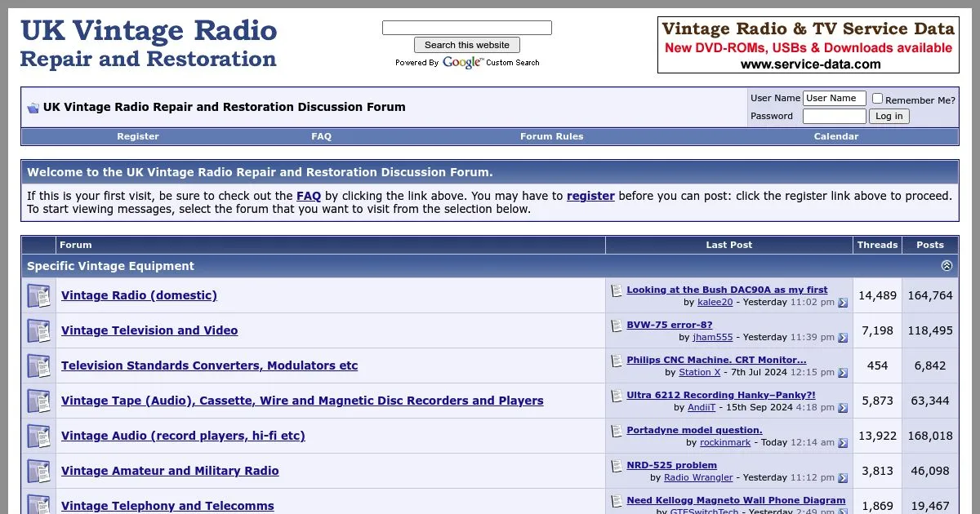
Task: Open thread NRD-525 problem
Action: (671, 465)
